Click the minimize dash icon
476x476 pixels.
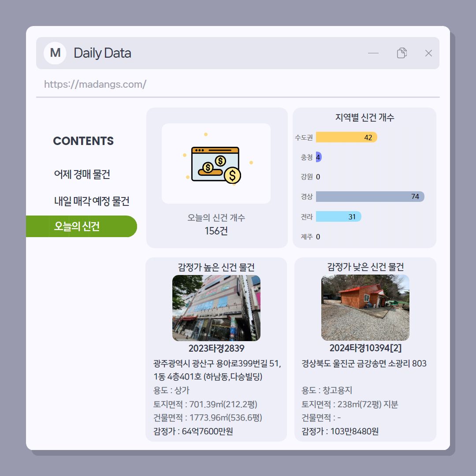click(x=373, y=53)
